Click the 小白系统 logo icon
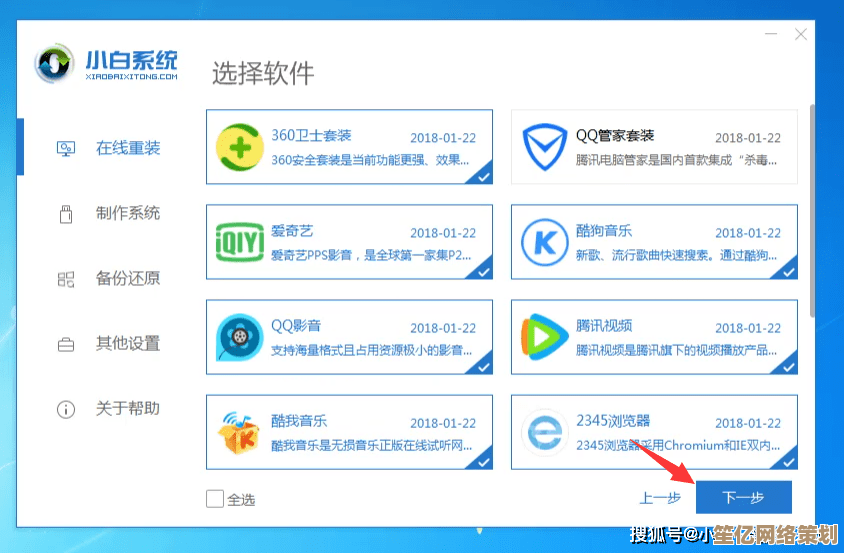The height and width of the screenshot is (553, 844). point(54,64)
